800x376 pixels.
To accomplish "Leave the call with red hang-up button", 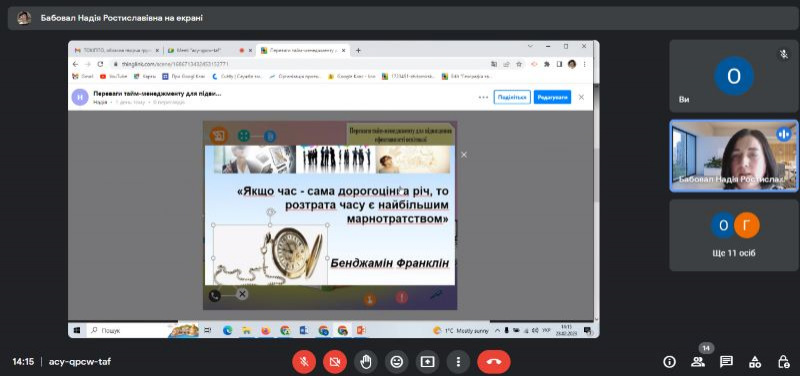I will pos(494,362).
